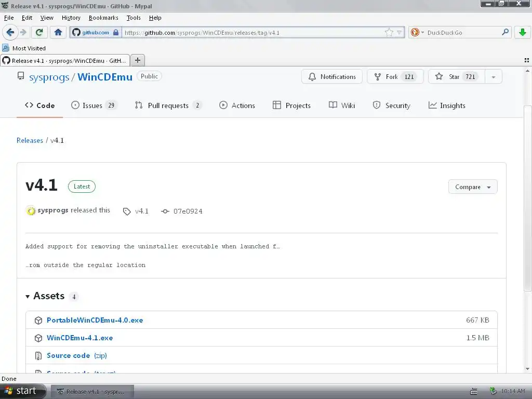The height and width of the screenshot is (399, 532).
Task: Go back with the browser back arrow
Action: (10, 32)
